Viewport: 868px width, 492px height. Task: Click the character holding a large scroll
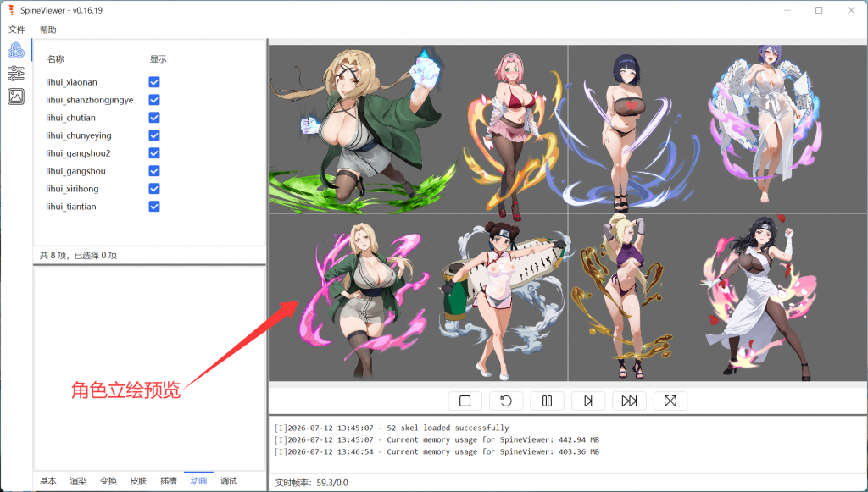pyautogui.click(x=504, y=299)
